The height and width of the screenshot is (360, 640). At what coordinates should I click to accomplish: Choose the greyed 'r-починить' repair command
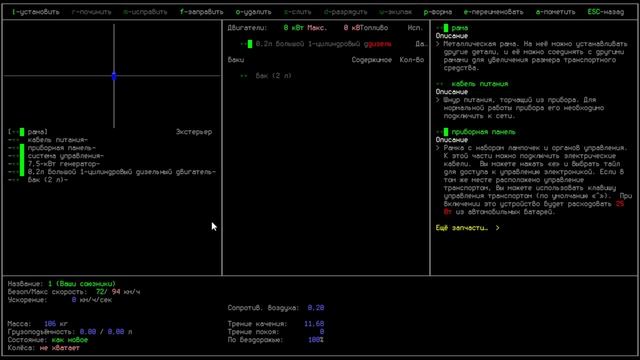point(91,12)
